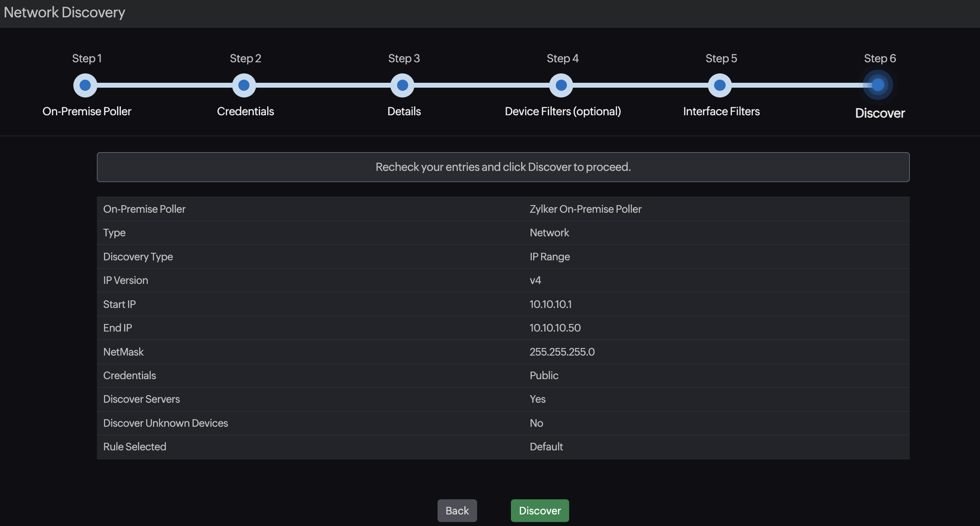
Task: Click the Discovery Type IP Range row
Action: click(x=550, y=256)
